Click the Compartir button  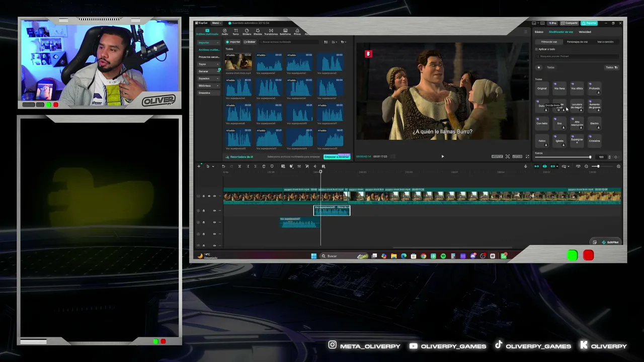(570, 23)
